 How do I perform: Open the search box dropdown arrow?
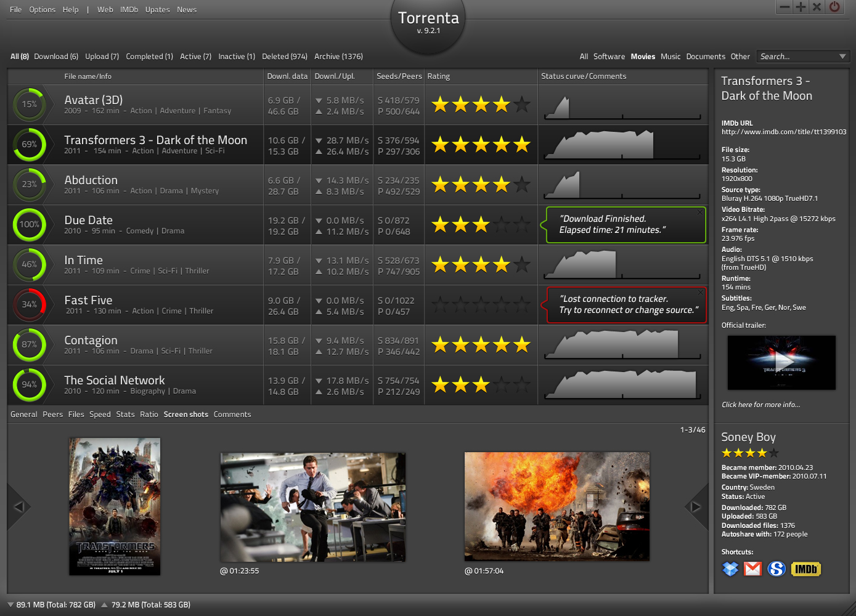(842, 57)
